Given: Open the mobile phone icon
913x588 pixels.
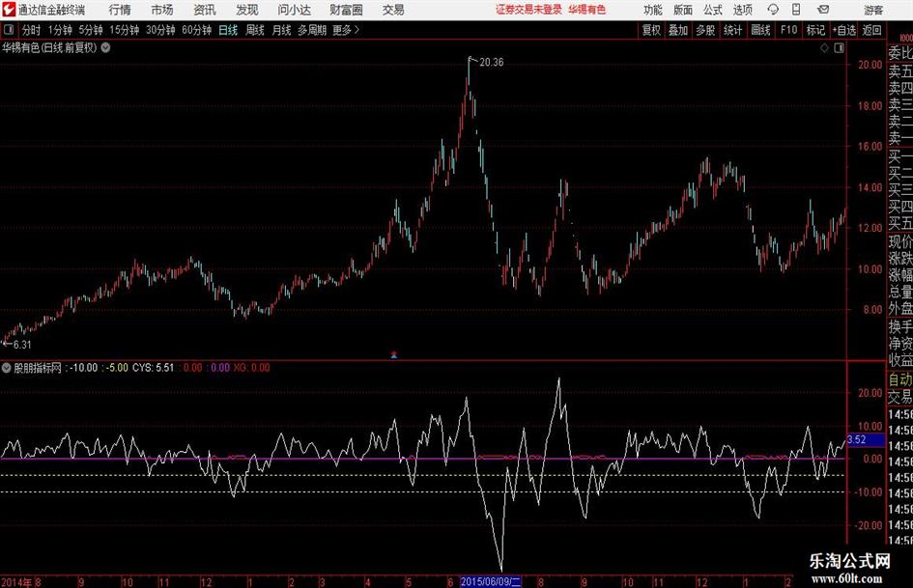Looking at the screenshot, I should coord(796,10).
